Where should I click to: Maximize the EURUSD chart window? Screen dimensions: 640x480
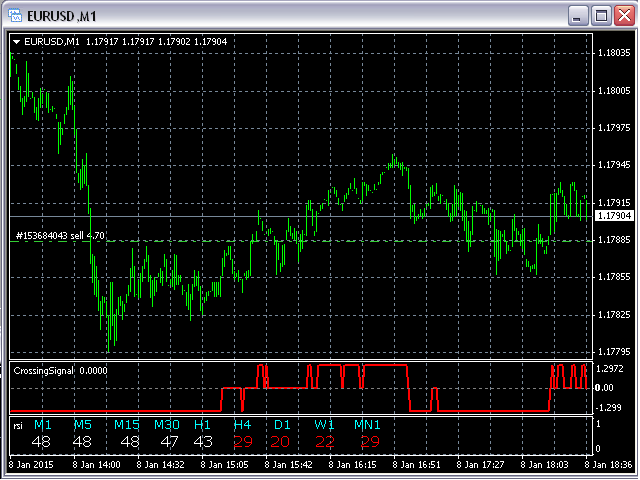click(601, 16)
